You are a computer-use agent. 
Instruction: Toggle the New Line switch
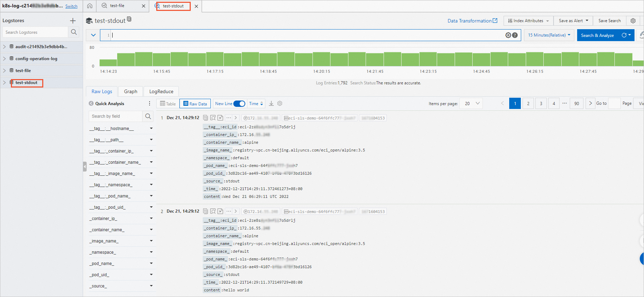[x=239, y=104]
